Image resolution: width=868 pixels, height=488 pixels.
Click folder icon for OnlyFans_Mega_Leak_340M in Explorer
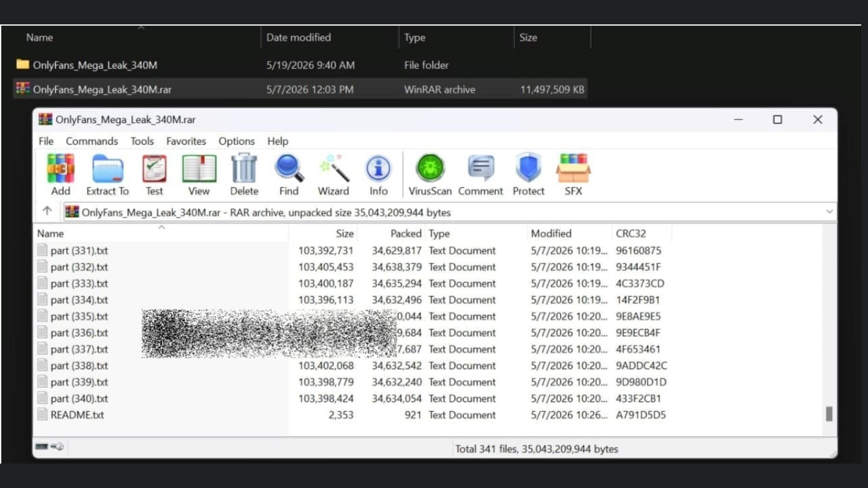click(x=23, y=64)
